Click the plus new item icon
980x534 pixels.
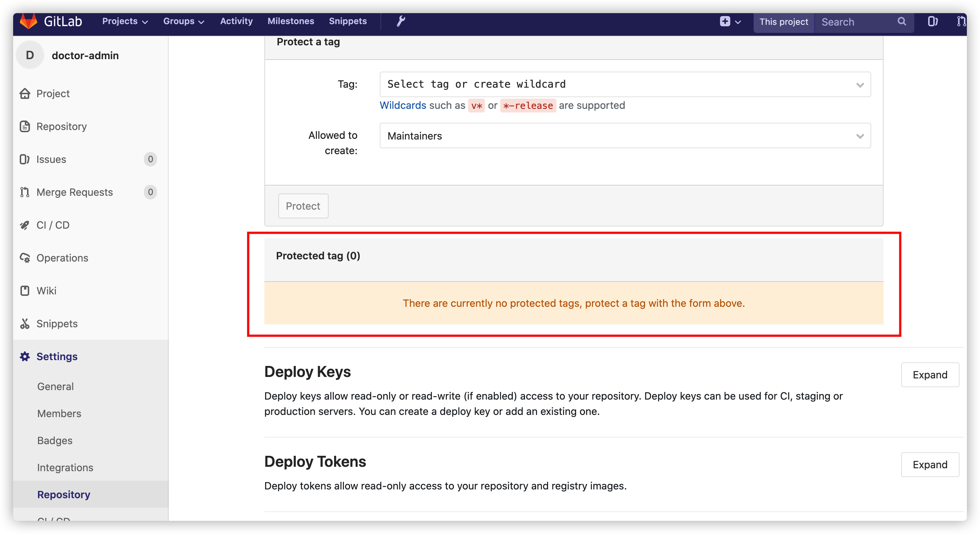click(725, 22)
